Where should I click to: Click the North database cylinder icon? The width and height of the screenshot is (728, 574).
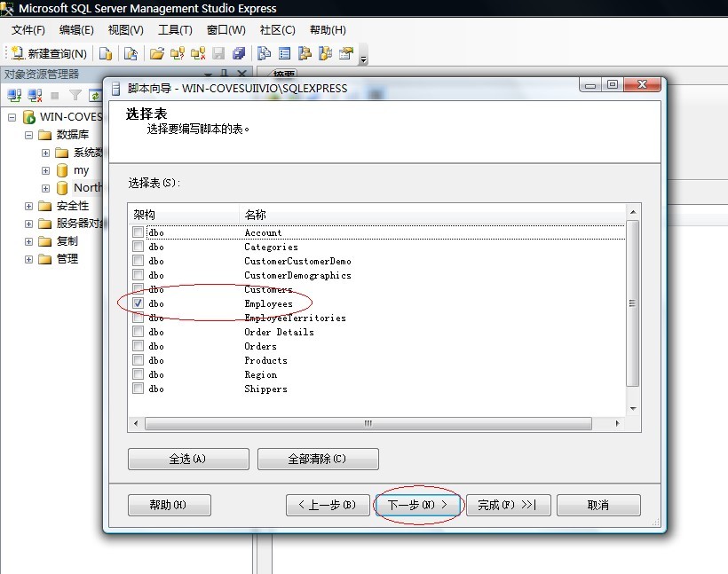pyautogui.click(x=62, y=188)
